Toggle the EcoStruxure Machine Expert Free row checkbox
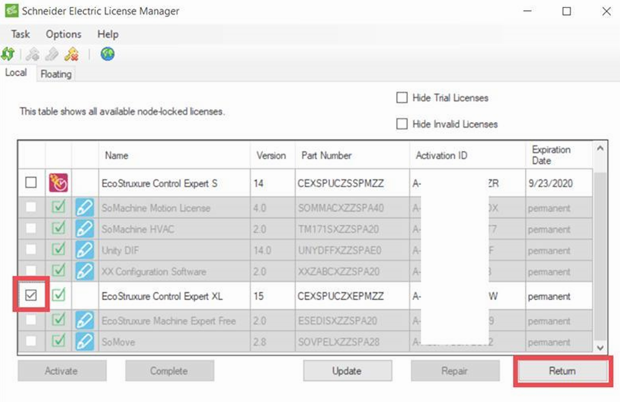The width and height of the screenshot is (620, 402). pyautogui.click(x=31, y=320)
